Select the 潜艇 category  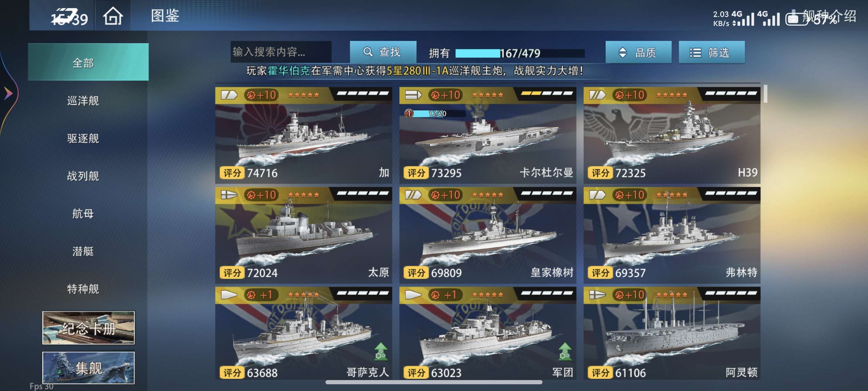83,251
